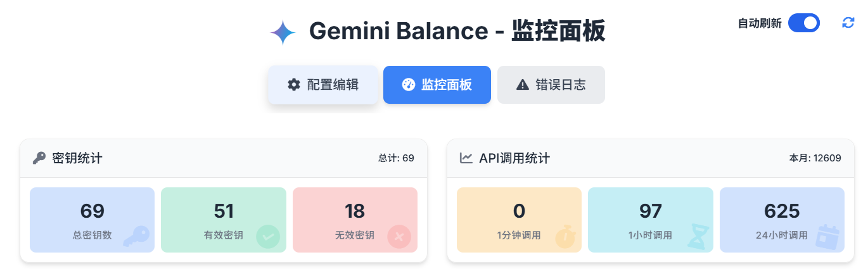The image size is (868, 269).
Task: Click the Gemini sparkle logo icon
Action: (283, 32)
